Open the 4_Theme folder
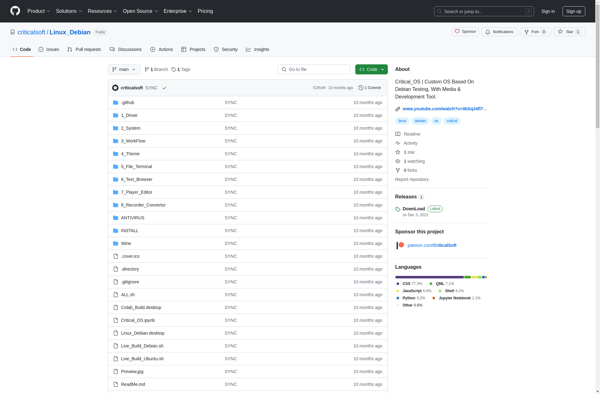The width and height of the screenshot is (600, 394). tap(130, 154)
